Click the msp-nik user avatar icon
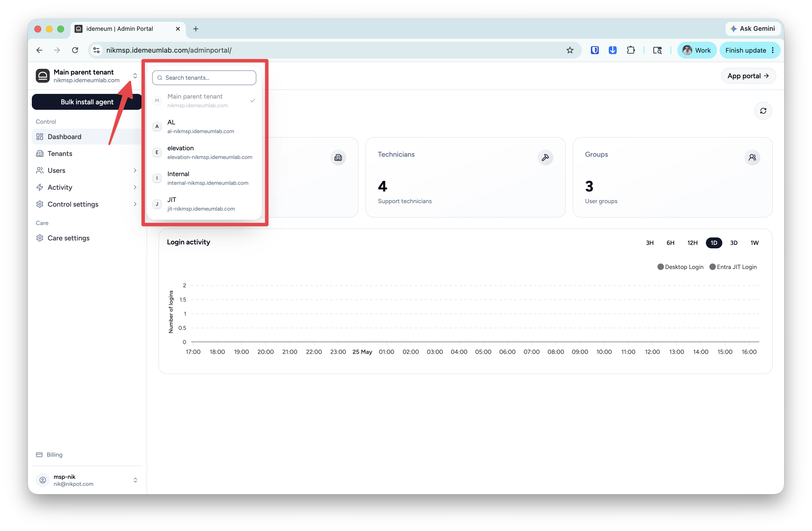 pos(43,480)
